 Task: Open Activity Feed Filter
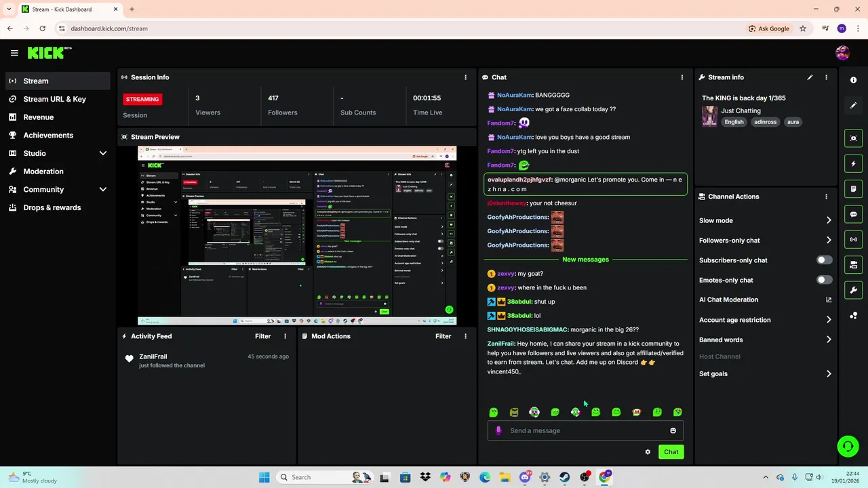pos(262,336)
